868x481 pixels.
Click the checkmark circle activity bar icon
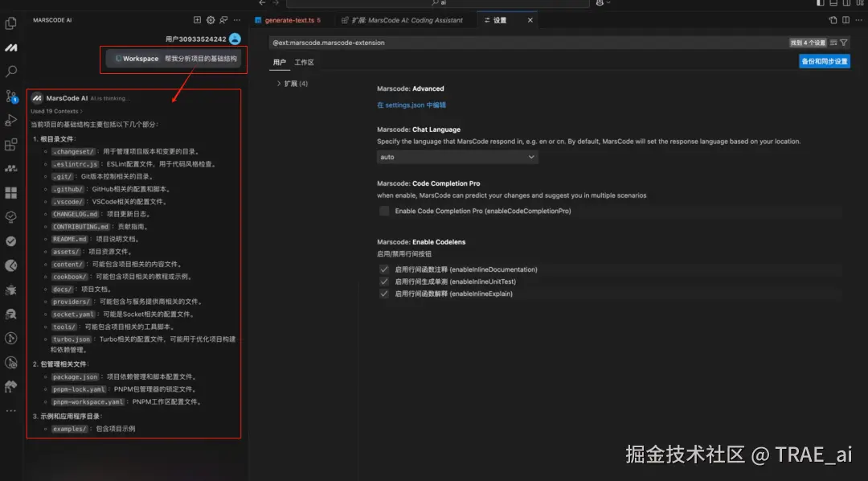tap(10, 241)
